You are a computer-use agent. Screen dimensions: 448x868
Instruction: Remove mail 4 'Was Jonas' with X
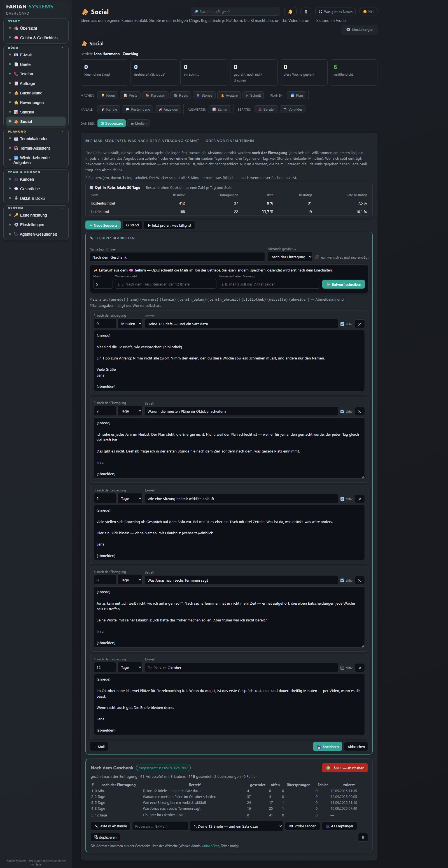tap(360, 581)
